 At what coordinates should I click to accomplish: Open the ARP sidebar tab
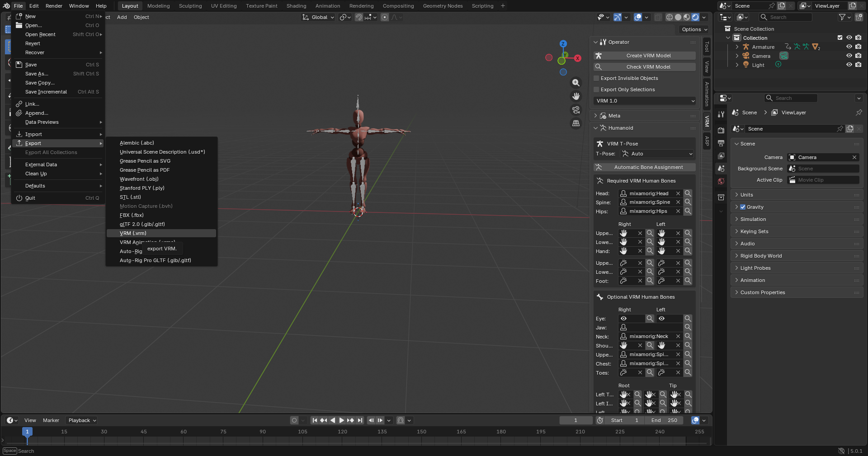click(707, 141)
